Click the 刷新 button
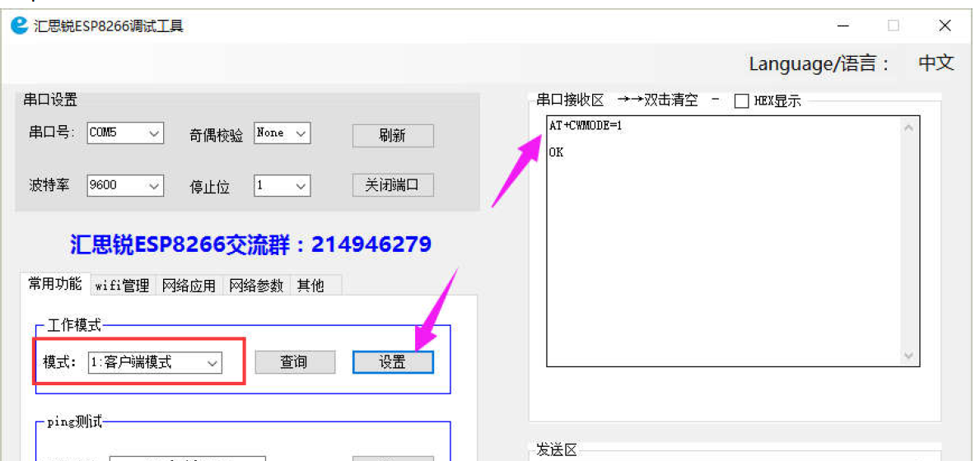980x461 pixels. (x=393, y=136)
